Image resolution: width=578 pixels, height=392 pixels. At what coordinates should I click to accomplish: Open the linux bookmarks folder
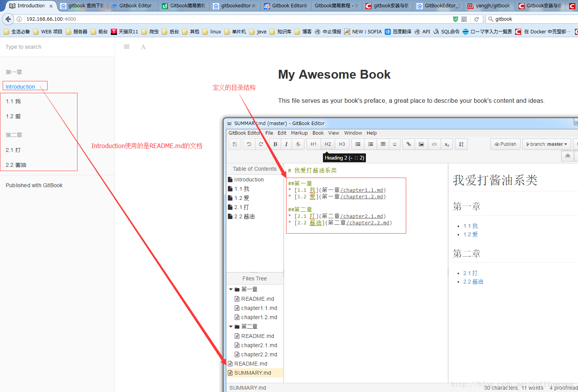coord(212,32)
